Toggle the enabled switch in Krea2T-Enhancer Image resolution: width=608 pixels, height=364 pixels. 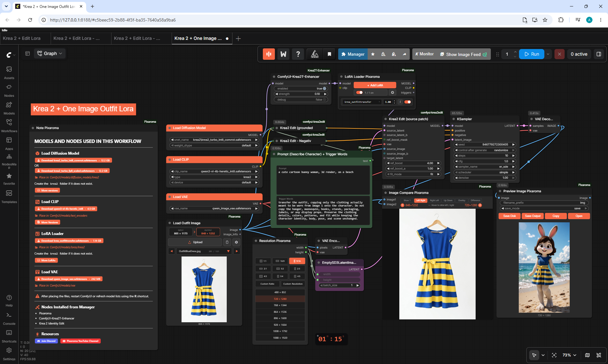pyautogui.click(x=325, y=89)
